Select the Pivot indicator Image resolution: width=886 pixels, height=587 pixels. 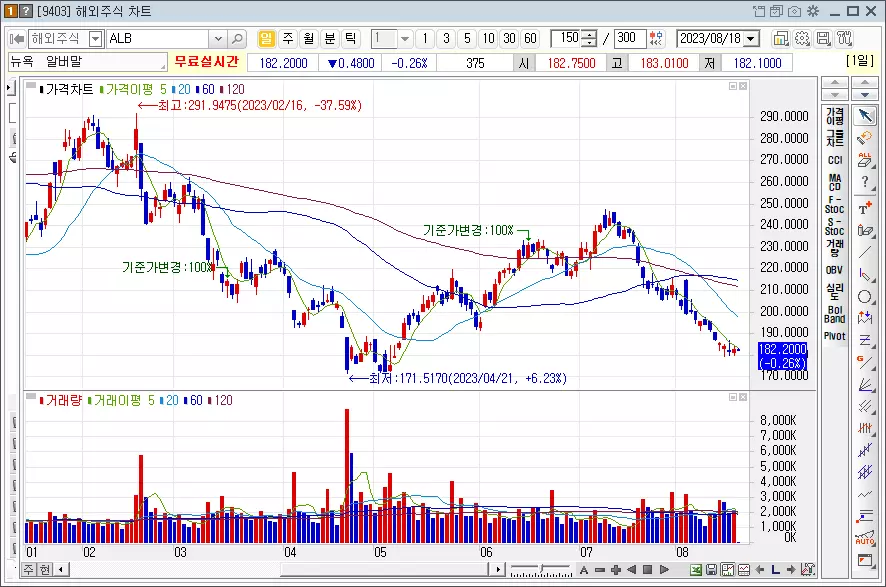pyautogui.click(x=835, y=336)
